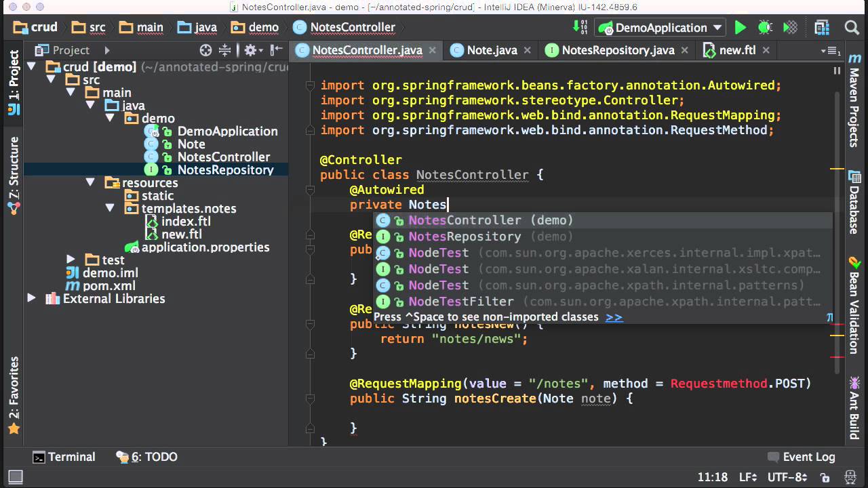Open the Terminal tool window
Image resolution: width=868 pixels, height=488 pixels.
pyautogui.click(x=64, y=457)
